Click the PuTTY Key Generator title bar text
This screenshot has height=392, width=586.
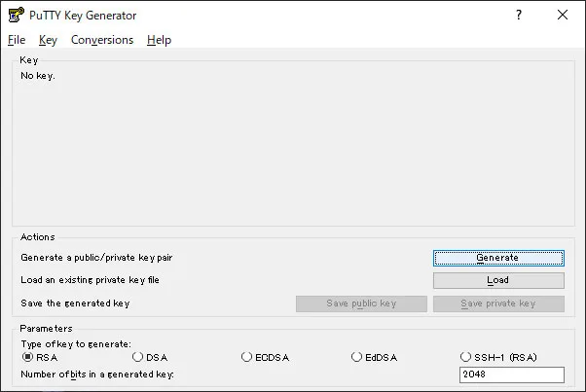[x=83, y=16]
